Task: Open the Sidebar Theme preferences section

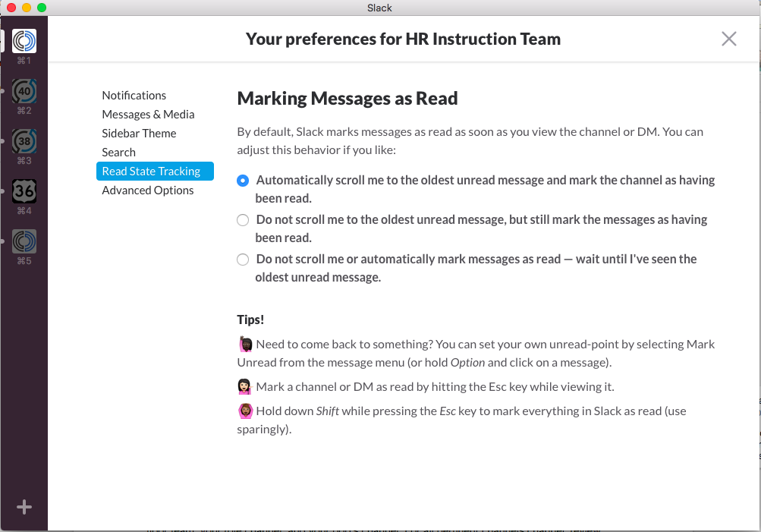Action: (x=139, y=133)
